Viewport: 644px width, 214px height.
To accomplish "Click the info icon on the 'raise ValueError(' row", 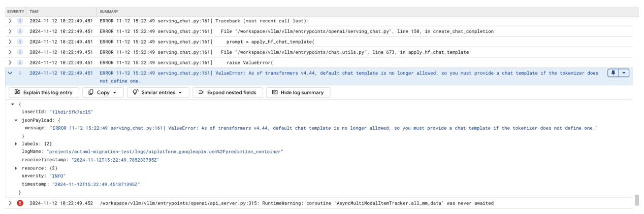I will coord(21,62).
